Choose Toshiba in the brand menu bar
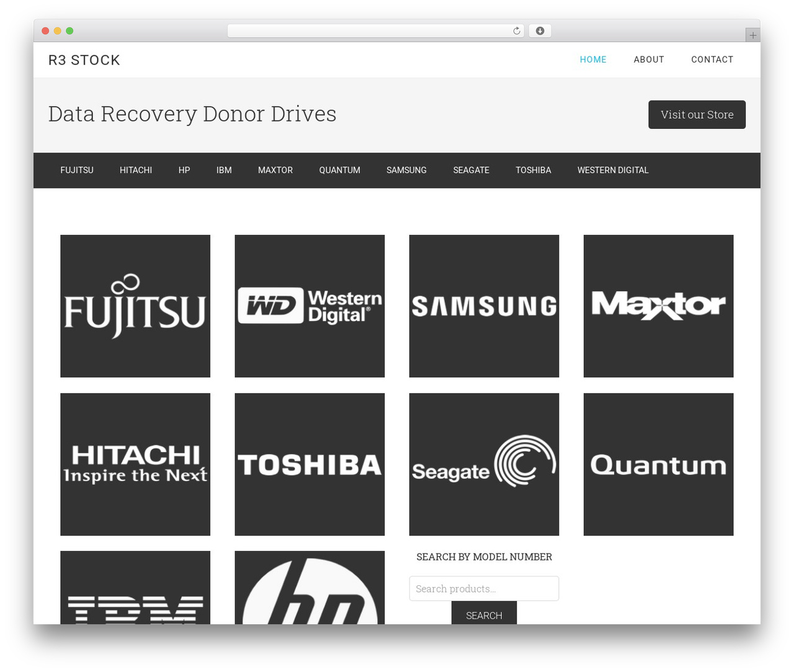The width and height of the screenshot is (794, 672). (533, 170)
